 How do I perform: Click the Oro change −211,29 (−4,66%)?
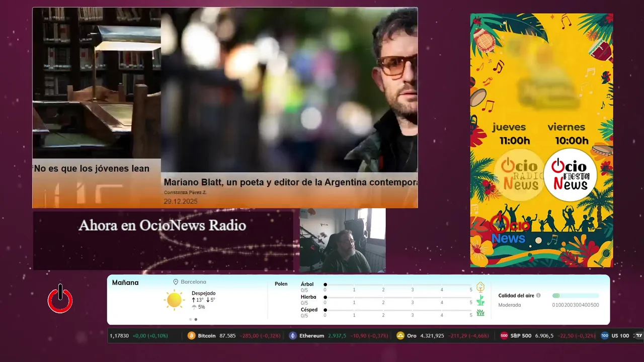pos(468,336)
